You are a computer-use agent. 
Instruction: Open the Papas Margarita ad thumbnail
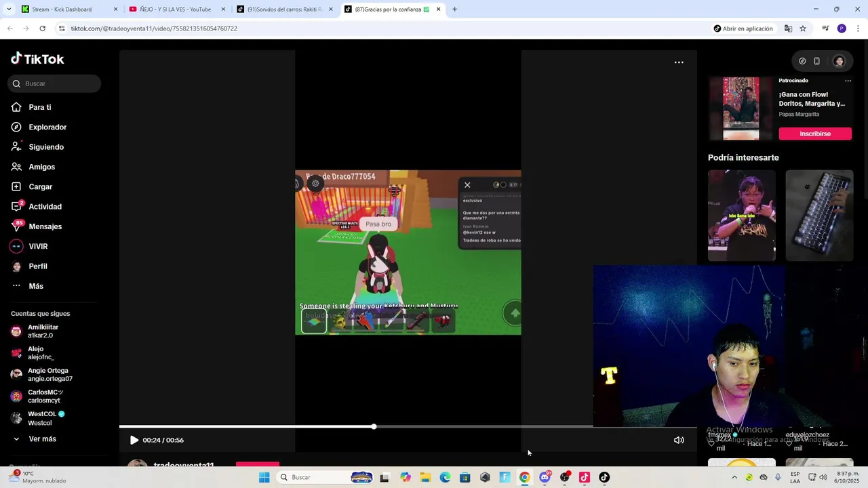741,108
